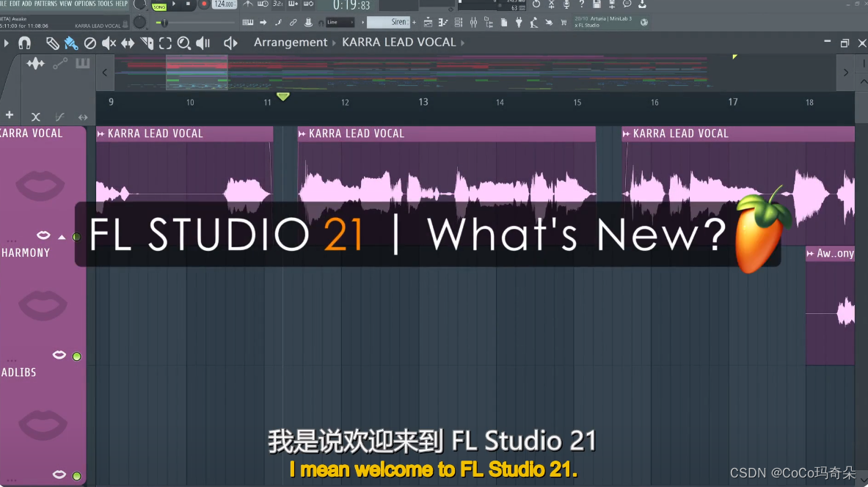
Task: Expand arrow after KARRA LEAD VOCAL breadcrumb
Action: coord(463,43)
